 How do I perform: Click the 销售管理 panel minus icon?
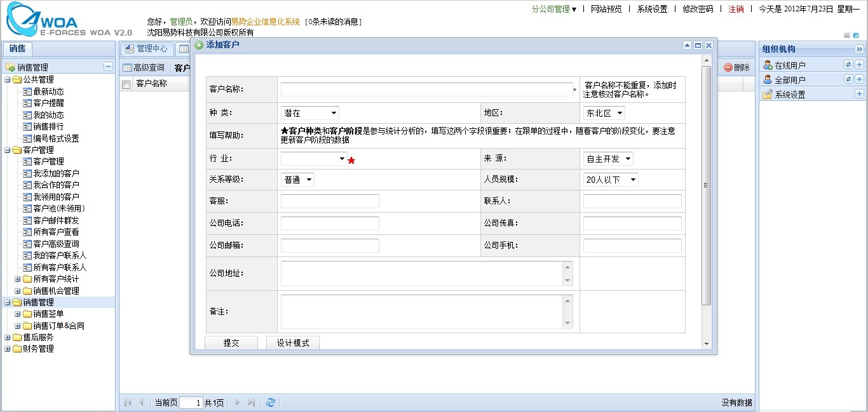[108, 67]
